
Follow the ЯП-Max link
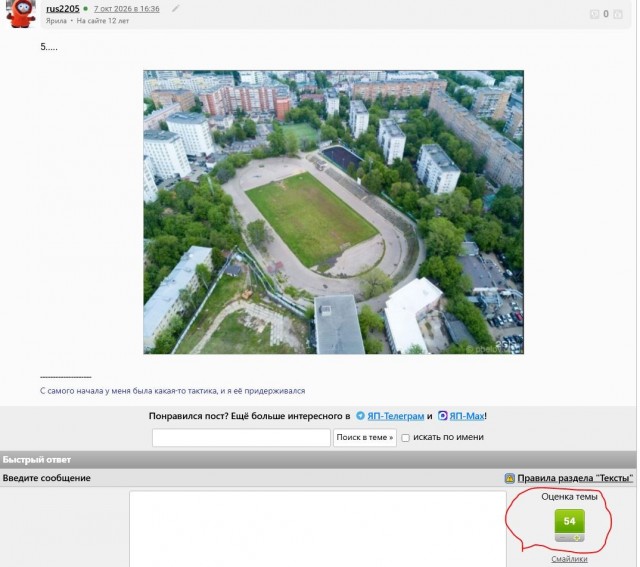(467, 416)
